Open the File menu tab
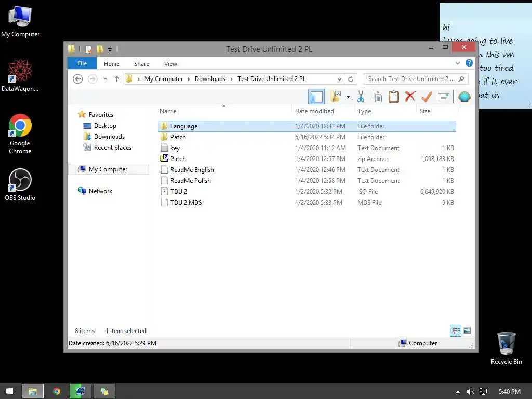 click(x=82, y=63)
